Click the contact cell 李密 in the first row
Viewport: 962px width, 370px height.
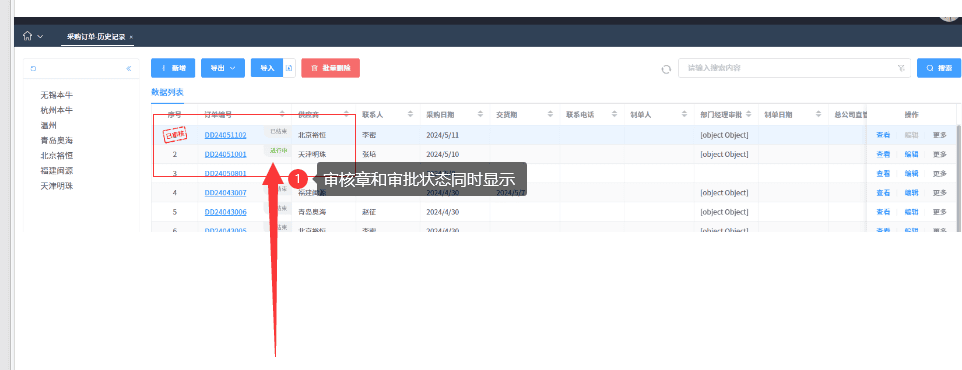369,135
